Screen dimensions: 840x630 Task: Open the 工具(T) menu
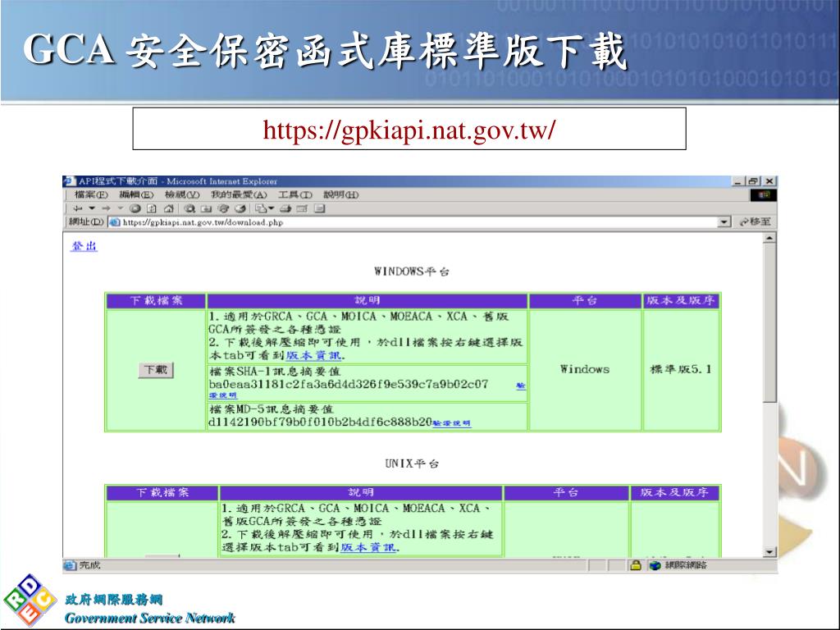(295, 195)
